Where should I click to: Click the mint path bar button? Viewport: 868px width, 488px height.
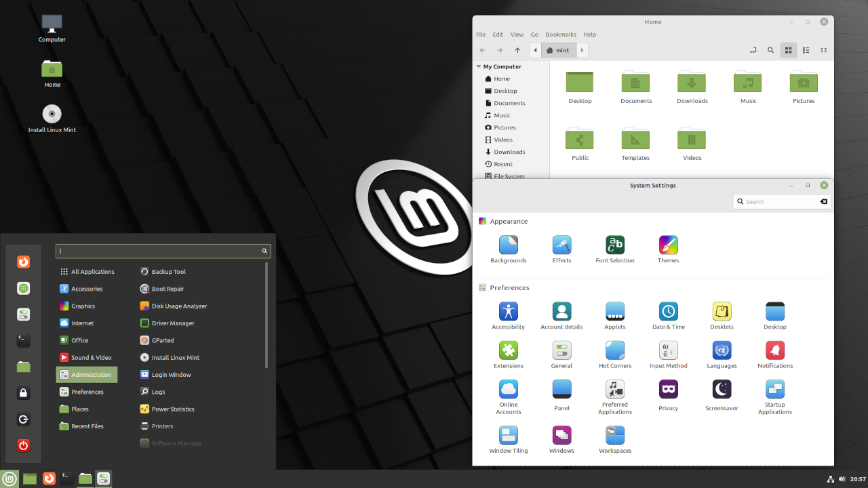[559, 50]
